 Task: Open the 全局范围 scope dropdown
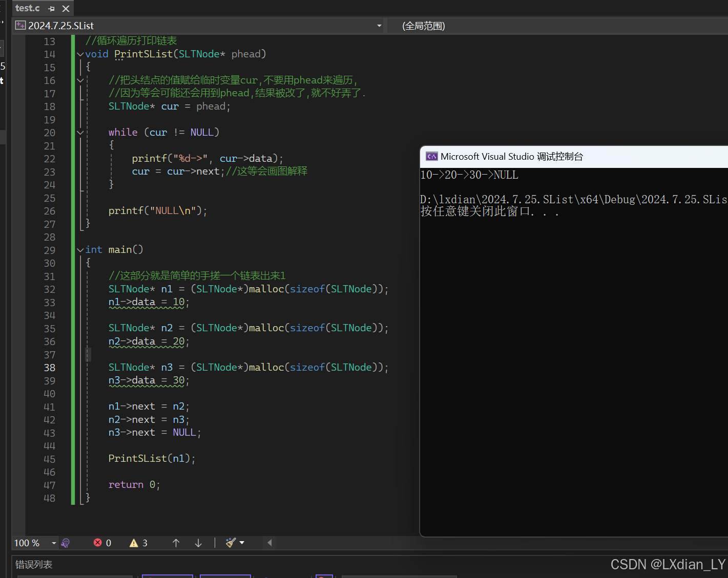coord(424,26)
